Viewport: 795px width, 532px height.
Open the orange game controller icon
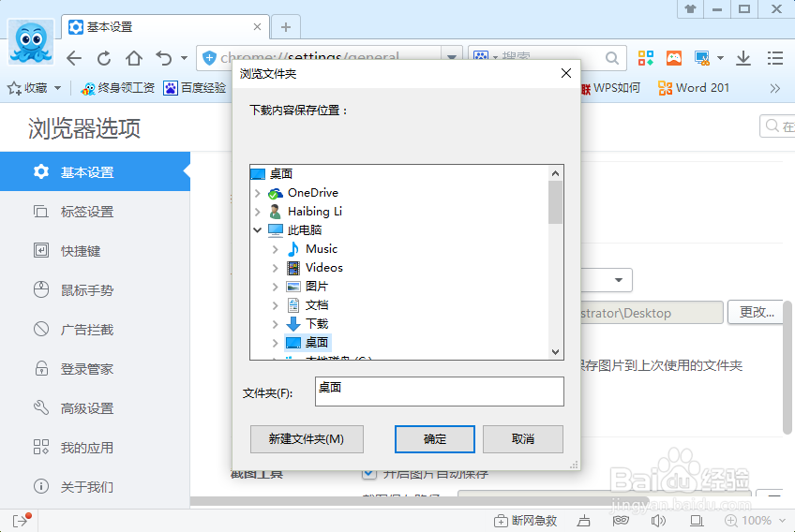[x=674, y=58]
